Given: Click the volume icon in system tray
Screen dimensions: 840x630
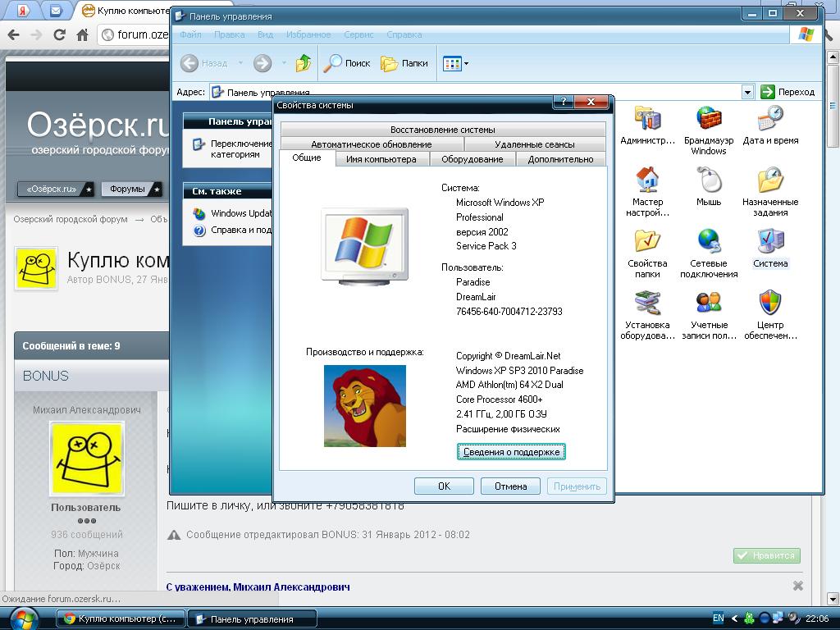Looking at the screenshot, I should tap(793, 619).
